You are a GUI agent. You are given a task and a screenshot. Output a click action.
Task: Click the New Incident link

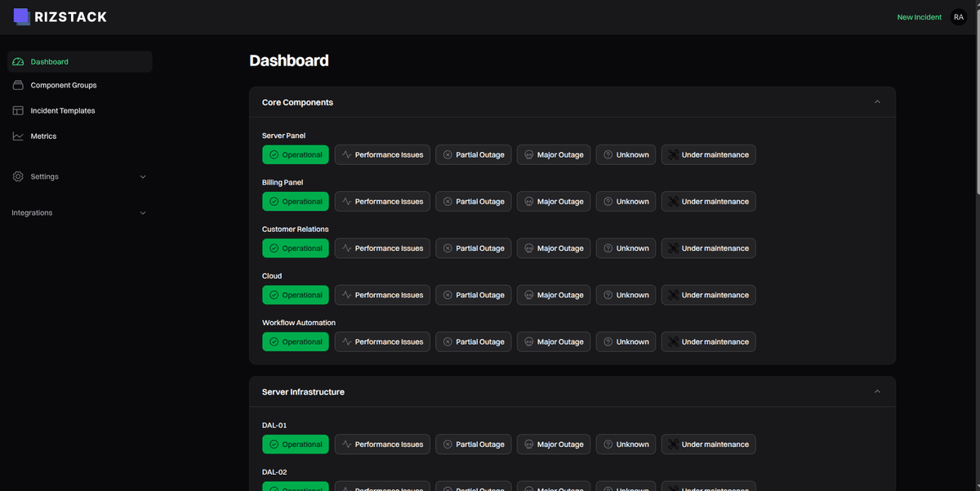919,16
